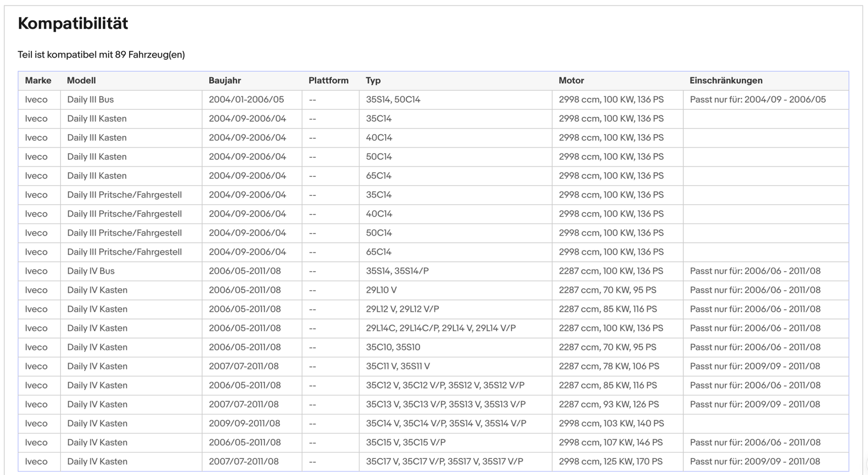Click the 29L12 V, 29L12 V/P type cell
868x475 pixels.
click(455, 310)
